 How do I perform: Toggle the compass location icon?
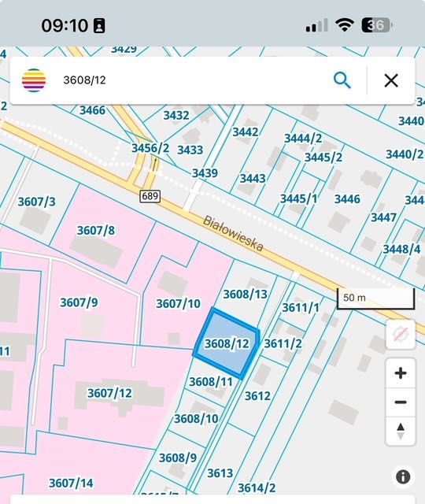[401, 335]
